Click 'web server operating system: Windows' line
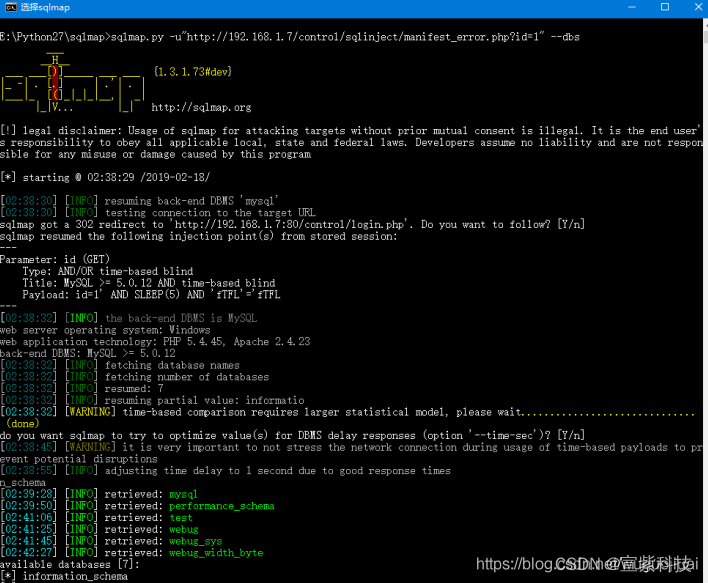 [105, 330]
